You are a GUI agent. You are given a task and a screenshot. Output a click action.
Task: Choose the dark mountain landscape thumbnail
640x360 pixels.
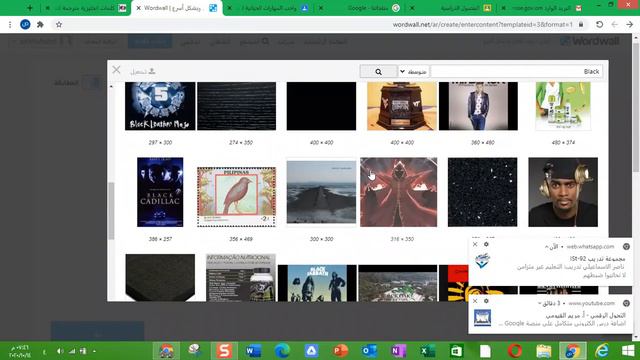(321, 192)
